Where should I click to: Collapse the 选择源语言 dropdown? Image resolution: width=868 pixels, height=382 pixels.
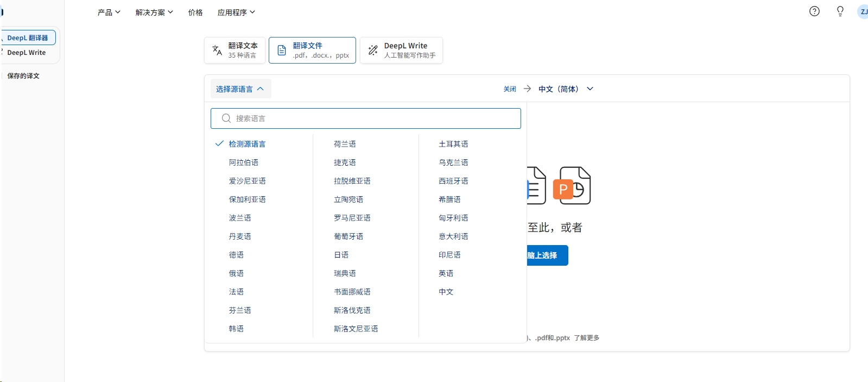240,89
